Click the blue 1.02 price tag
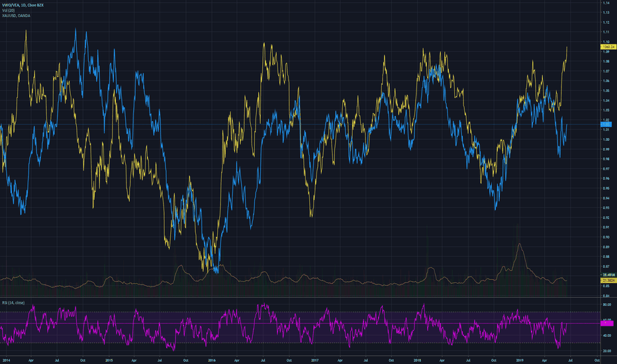617x364 pixels. pos(606,124)
